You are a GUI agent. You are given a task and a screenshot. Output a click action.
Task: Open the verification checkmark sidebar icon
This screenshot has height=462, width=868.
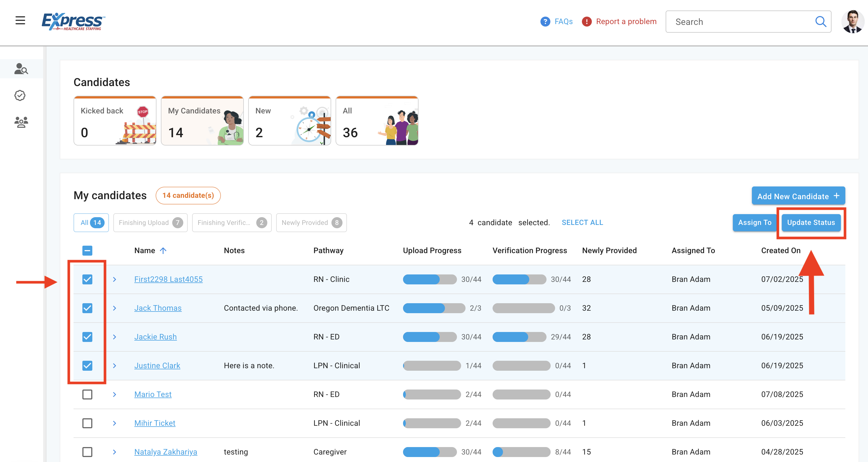[20, 95]
